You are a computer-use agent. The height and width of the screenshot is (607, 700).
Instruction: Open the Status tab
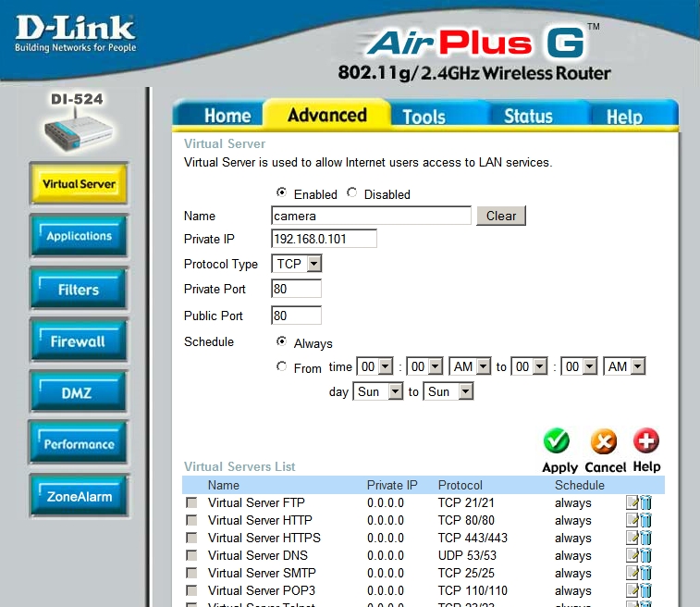(528, 117)
